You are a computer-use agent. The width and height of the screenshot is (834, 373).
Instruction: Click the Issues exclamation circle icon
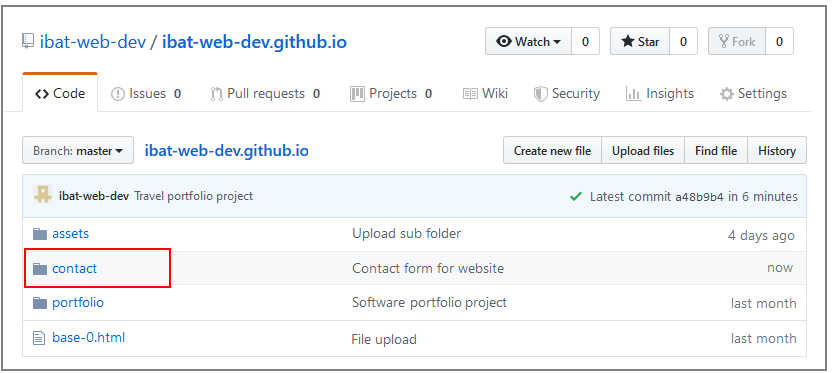118,94
